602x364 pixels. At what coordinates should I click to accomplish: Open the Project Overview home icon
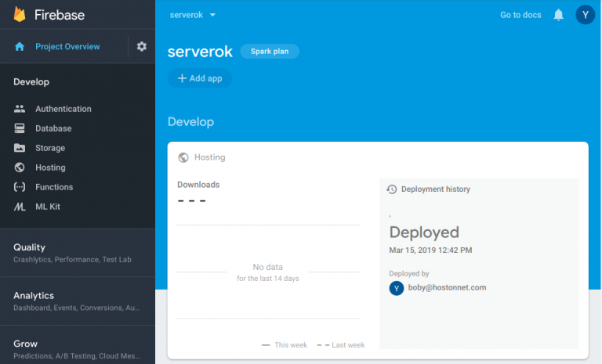(20, 47)
